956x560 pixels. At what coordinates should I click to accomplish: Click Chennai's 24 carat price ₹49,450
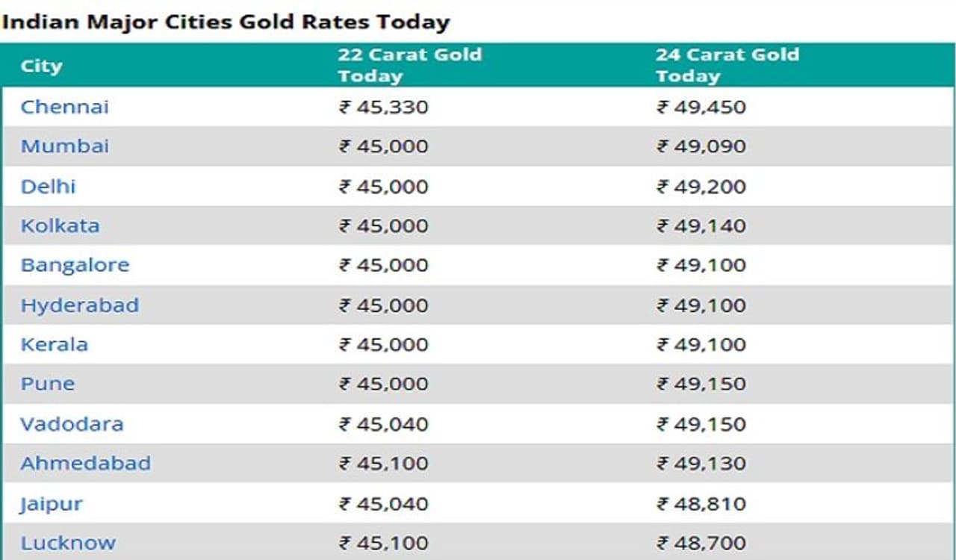[x=701, y=107]
